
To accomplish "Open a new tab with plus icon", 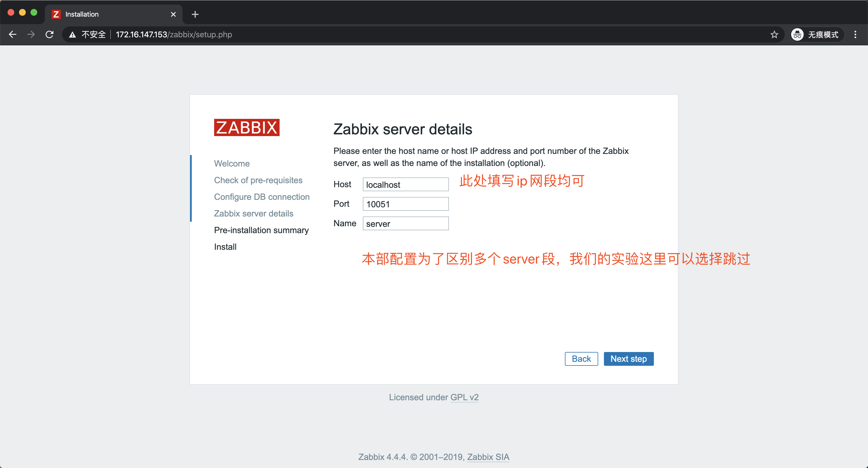I will tap(195, 14).
